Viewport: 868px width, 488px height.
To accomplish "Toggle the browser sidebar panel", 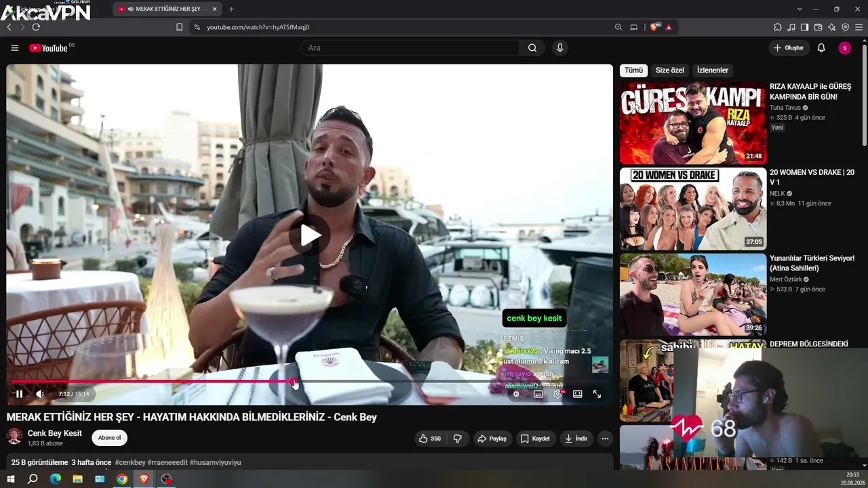I will (804, 27).
